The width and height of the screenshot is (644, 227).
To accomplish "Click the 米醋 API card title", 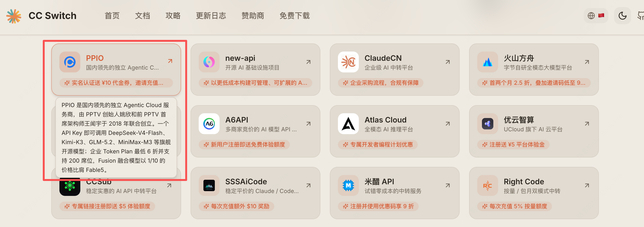I will click(x=379, y=182).
